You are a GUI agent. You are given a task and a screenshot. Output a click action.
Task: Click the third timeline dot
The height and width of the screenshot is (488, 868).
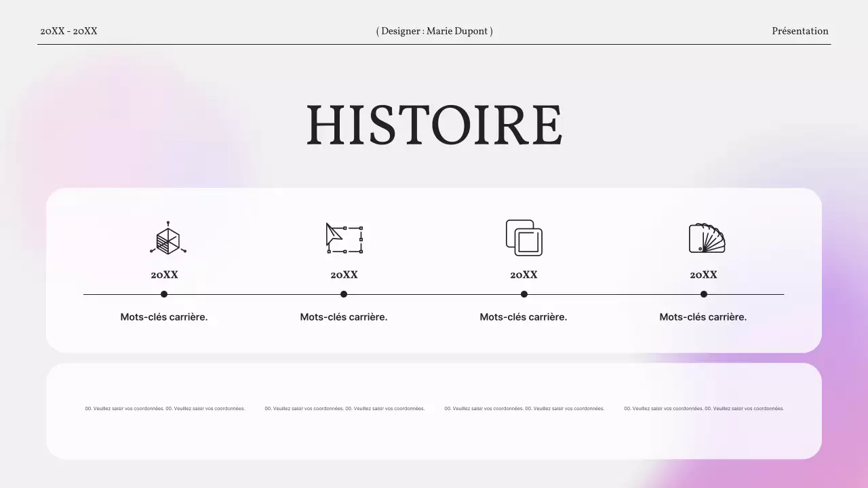[524, 293]
